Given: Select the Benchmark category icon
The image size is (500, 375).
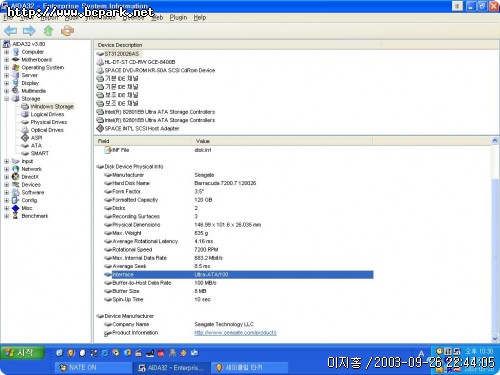Looking at the screenshot, I should (x=16, y=216).
